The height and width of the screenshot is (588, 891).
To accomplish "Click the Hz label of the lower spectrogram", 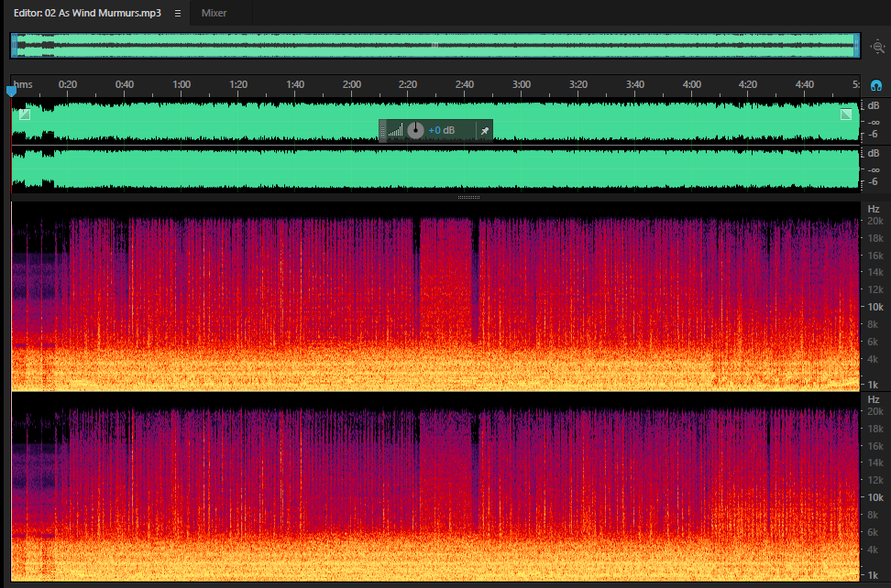I will [x=874, y=399].
